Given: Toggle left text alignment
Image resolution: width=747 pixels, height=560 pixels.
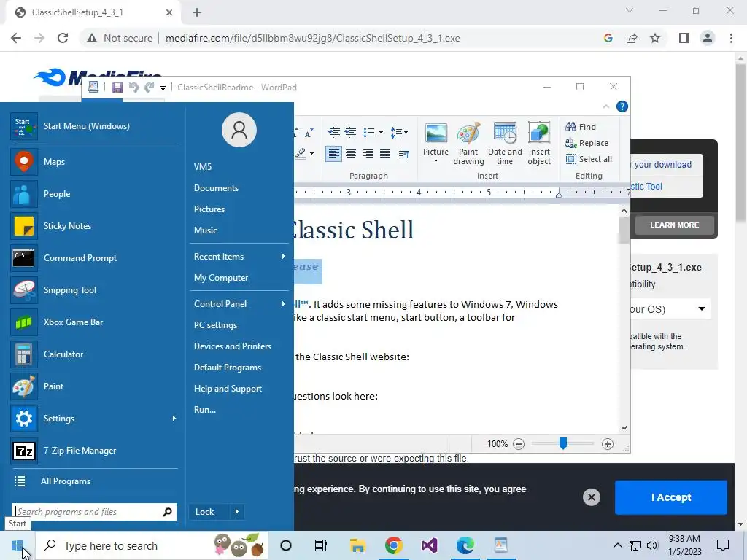Looking at the screenshot, I should 333,154.
